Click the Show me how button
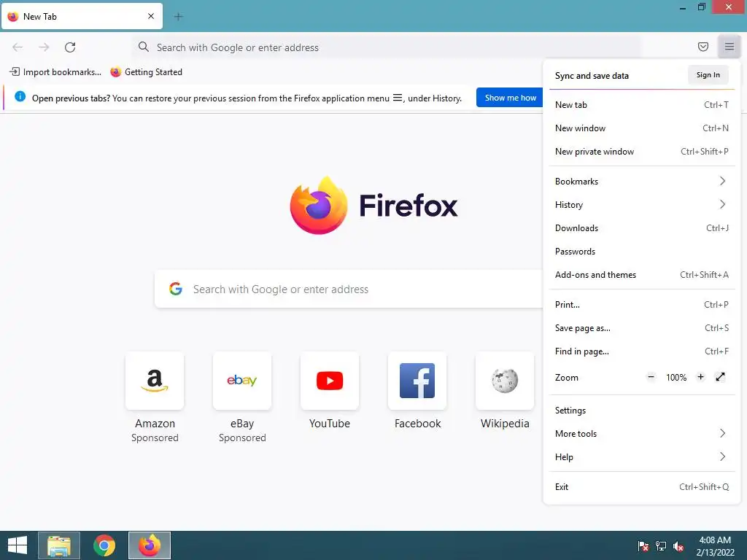747x560 pixels. [510, 98]
